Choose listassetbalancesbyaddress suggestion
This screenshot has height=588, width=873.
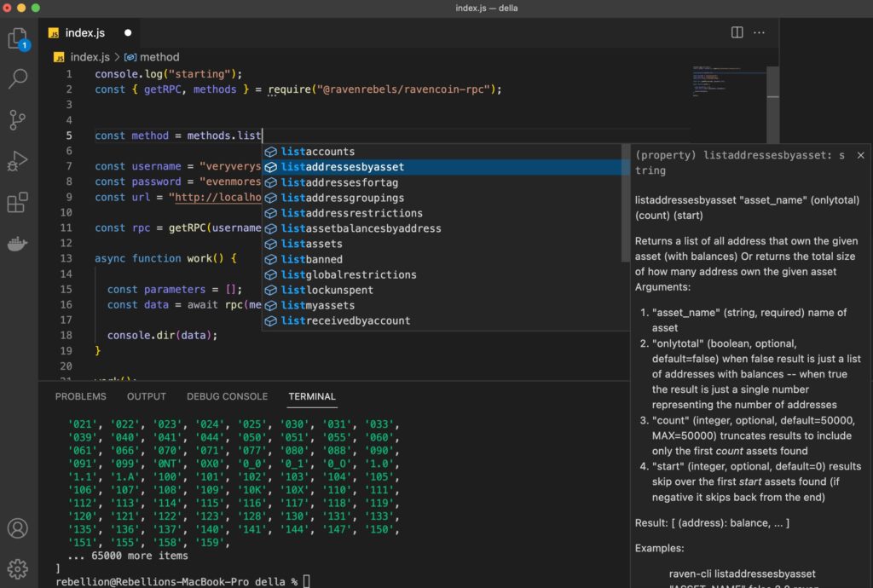pyautogui.click(x=442, y=228)
